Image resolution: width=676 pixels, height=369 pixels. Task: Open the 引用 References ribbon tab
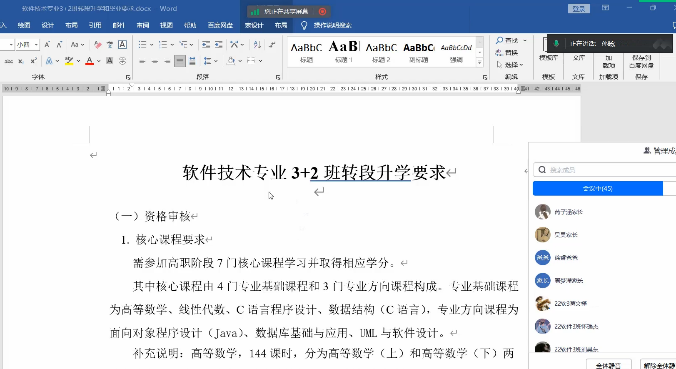pyautogui.click(x=94, y=25)
